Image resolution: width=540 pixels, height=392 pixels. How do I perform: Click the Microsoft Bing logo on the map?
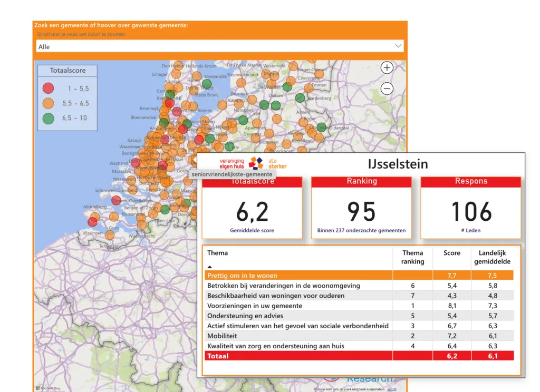tap(48, 388)
